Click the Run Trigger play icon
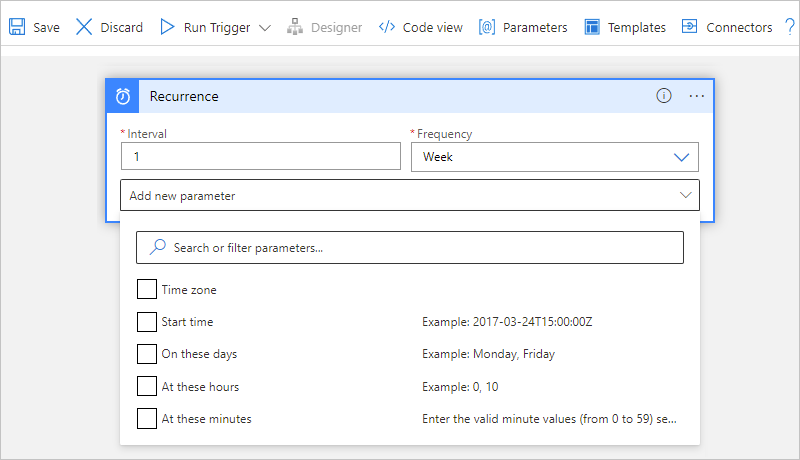The width and height of the screenshot is (800, 460). tap(167, 27)
